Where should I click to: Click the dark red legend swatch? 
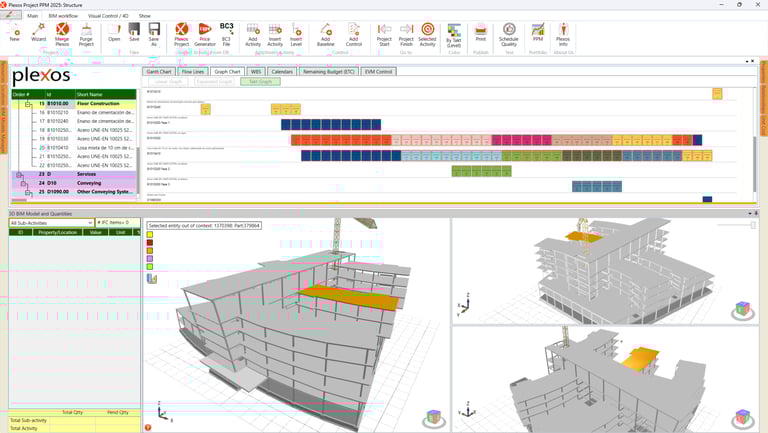150,242
